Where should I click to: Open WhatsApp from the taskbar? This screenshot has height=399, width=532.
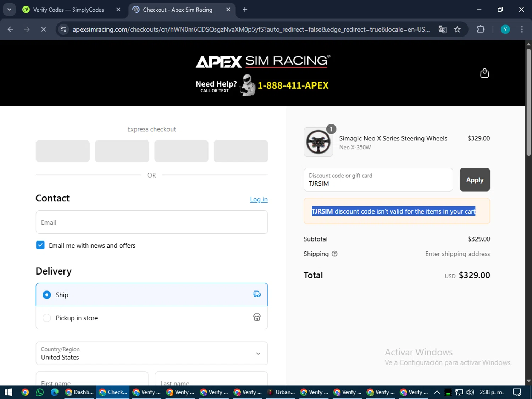(x=40, y=392)
